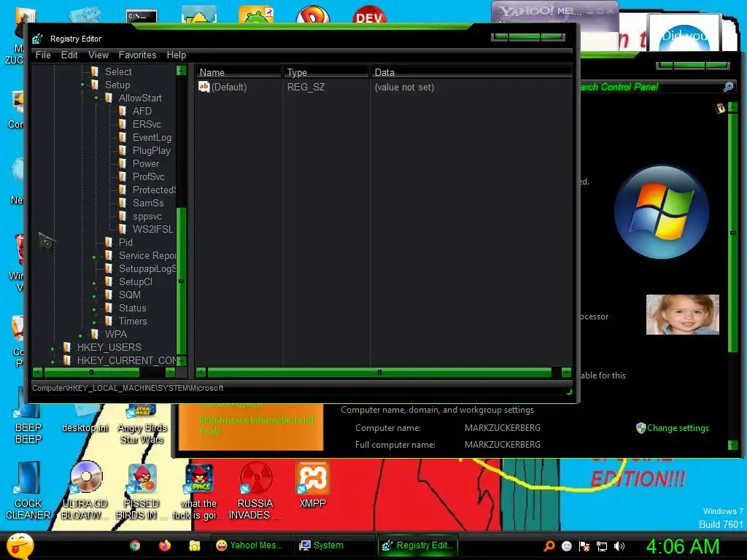Expand the WPA key node

click(80, 335)
